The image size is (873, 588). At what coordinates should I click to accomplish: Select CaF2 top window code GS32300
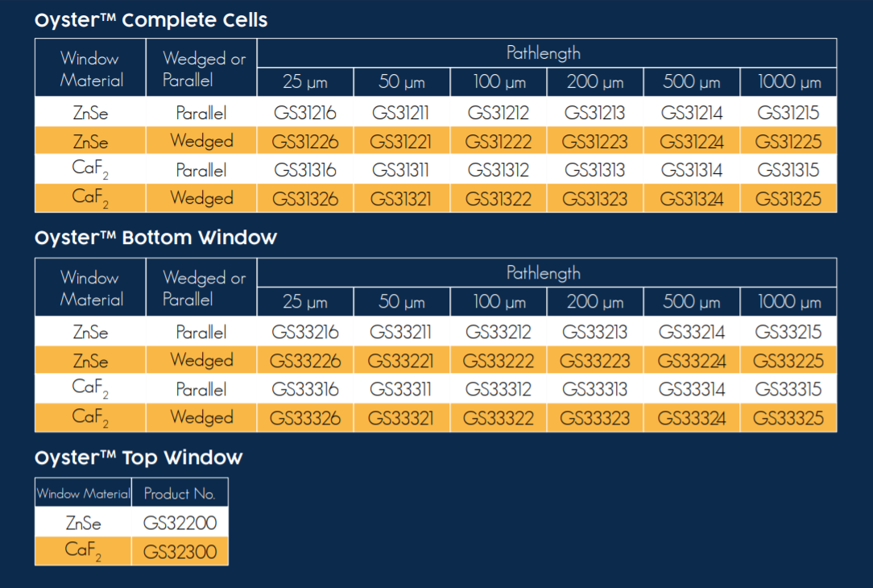pyautogui.click(x=180, y=552)
